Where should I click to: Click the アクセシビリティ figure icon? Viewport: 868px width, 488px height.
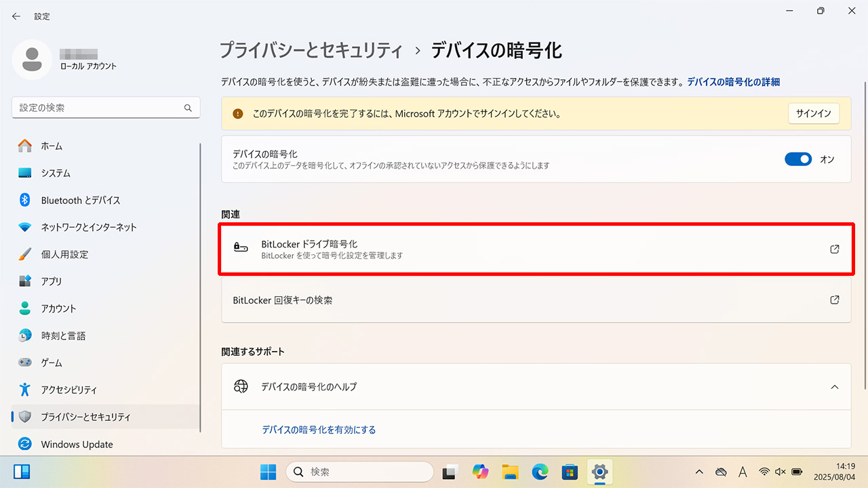25,390
